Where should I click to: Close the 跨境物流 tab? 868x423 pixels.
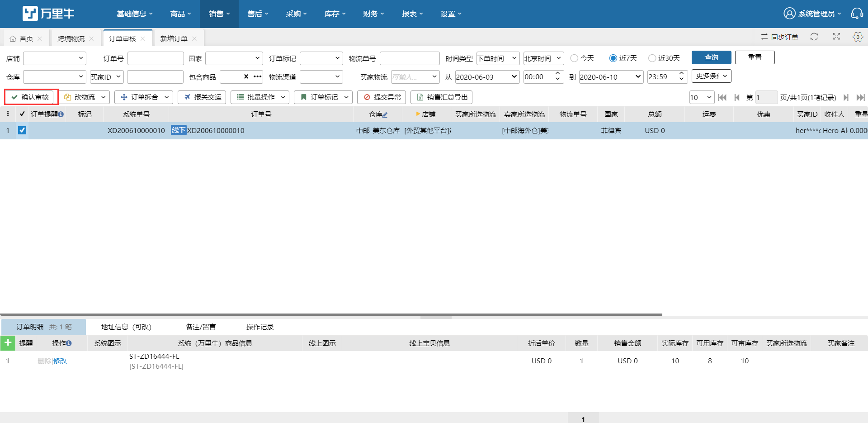(91, 38)
